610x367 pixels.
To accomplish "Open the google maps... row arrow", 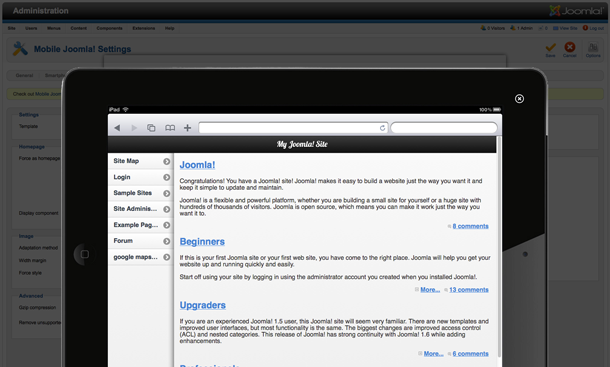I will 167,257.
